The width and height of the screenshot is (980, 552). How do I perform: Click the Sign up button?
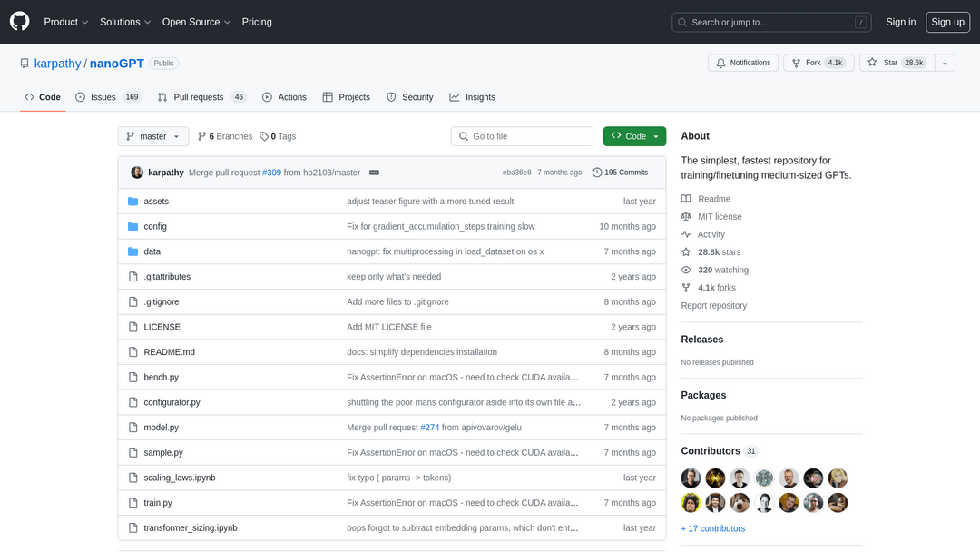tap(947, 22)
